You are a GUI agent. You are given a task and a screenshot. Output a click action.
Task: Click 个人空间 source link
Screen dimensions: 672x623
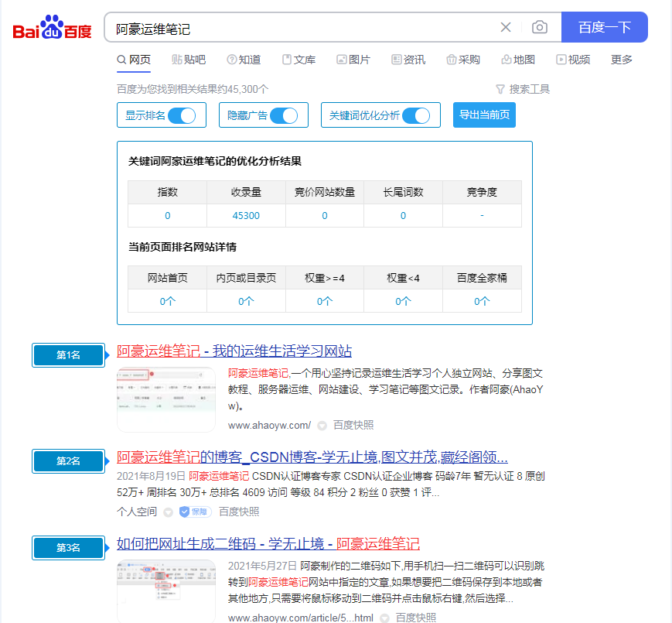[x=137, y=512]
